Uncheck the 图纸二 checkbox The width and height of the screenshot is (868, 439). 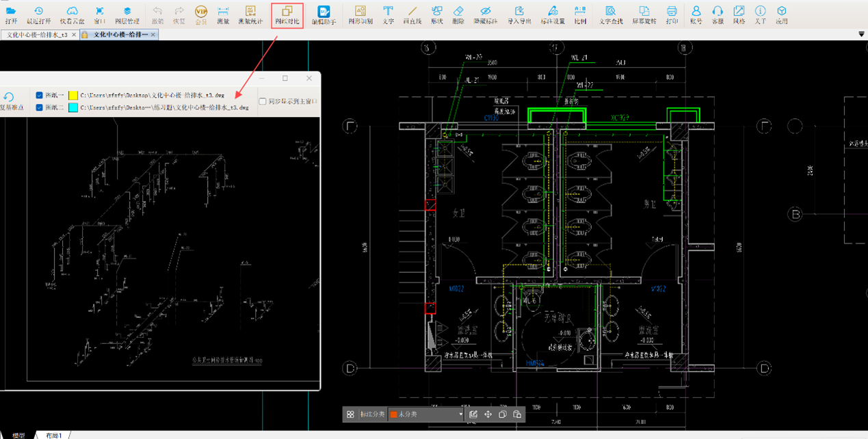click(x=39, y=107)
